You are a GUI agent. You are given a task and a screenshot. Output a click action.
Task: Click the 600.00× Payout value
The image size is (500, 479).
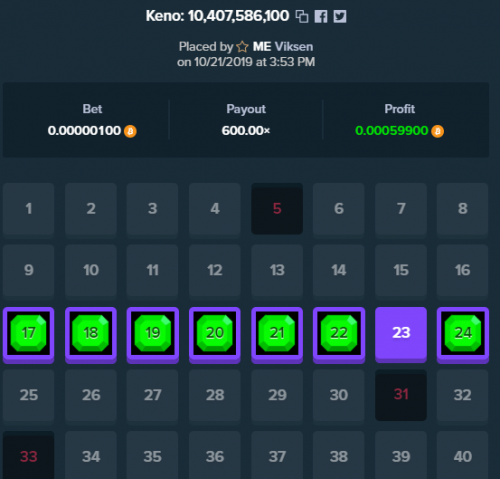[246, 131]
